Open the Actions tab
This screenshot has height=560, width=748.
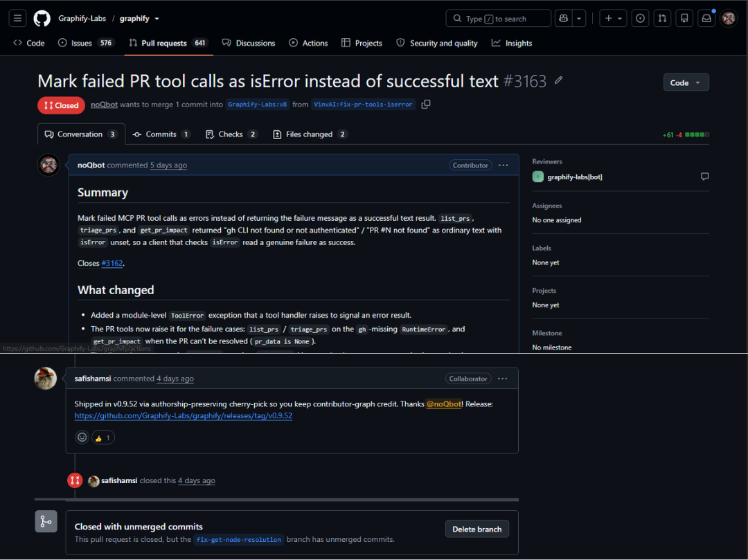308,43
